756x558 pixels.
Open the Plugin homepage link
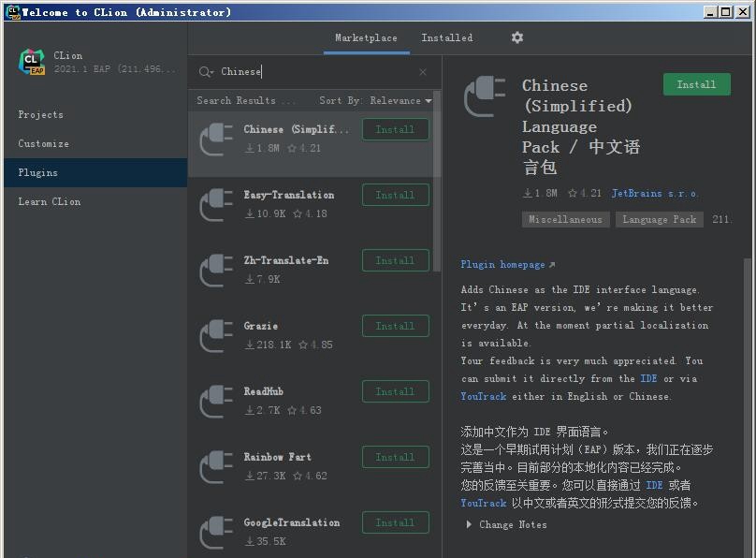coord(508,264)
